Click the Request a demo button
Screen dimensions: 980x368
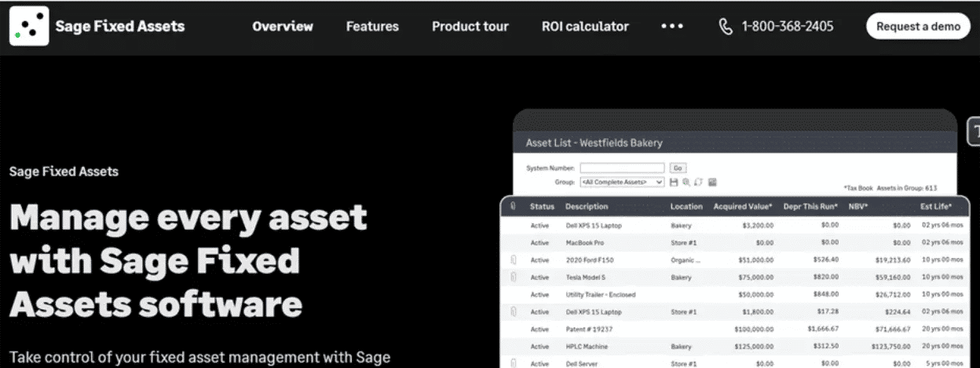click(x=918, y=26)
